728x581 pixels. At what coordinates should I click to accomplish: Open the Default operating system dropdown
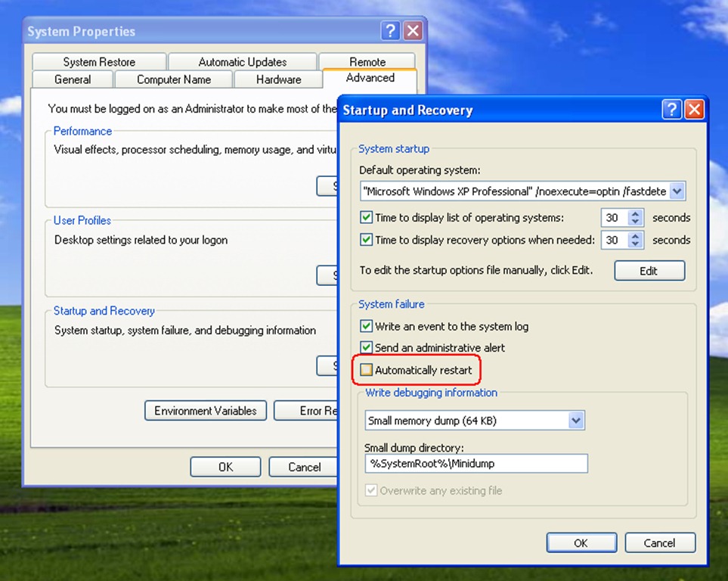point(677,191)
